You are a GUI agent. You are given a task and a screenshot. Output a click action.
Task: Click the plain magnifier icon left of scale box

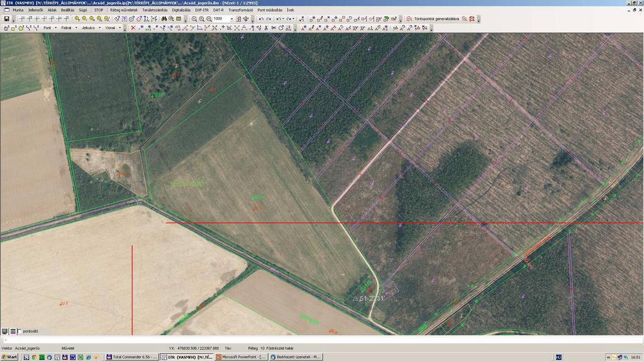click(x=194, y=19)
